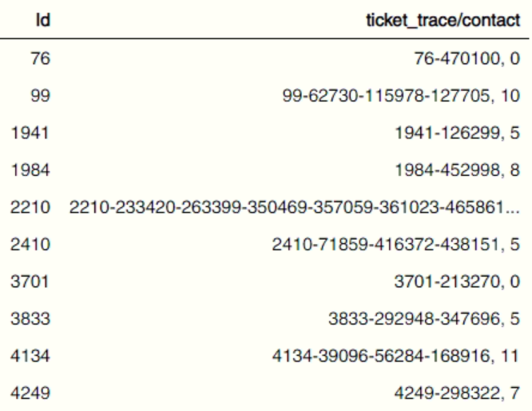Select the cell 76-470100, 0

tap(467, 58)
